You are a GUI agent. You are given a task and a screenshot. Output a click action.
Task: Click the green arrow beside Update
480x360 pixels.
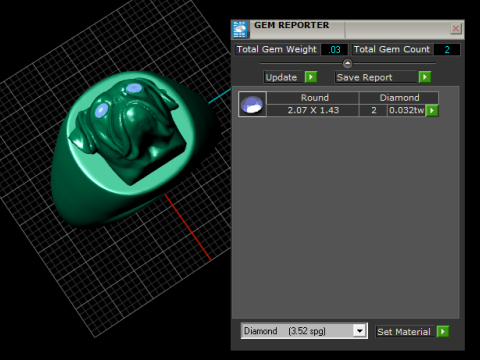click(x=311, y=77)
